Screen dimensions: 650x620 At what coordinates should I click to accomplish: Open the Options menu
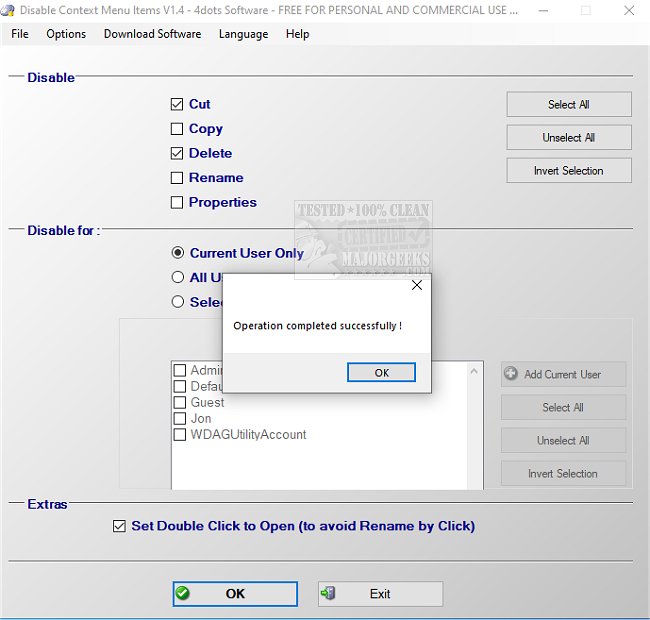(x=66, y=34)
